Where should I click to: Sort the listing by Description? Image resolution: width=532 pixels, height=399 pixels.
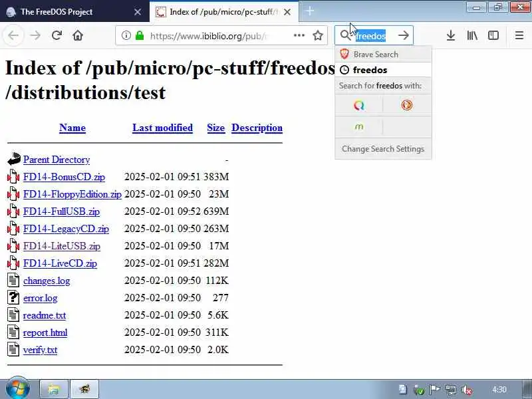click(257, 128)
